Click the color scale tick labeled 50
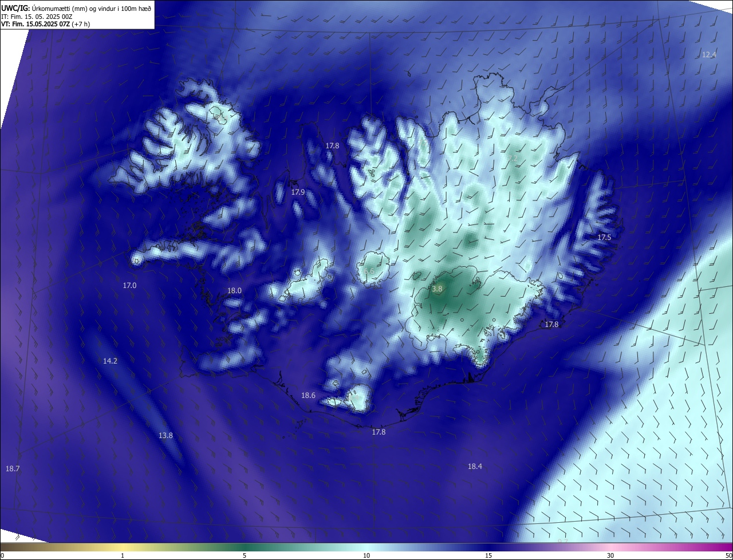Image resolution: width=733 pixels, height=560 pixels. click(x=728, y=555)
